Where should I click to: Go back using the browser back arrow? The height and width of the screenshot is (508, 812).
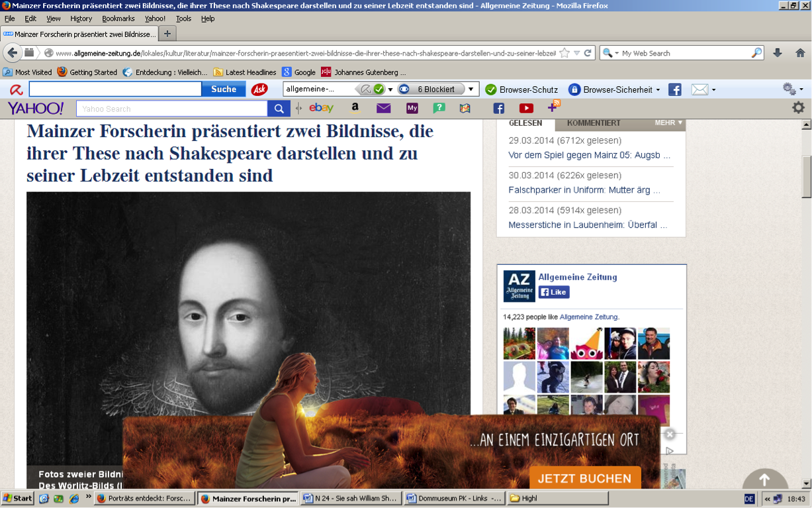(x=13, y=53)
